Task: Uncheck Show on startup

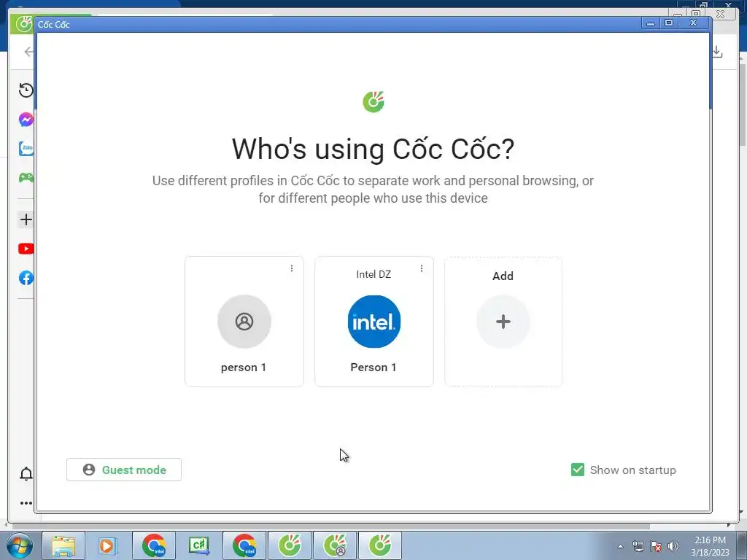Action: (x=578, y=470)
